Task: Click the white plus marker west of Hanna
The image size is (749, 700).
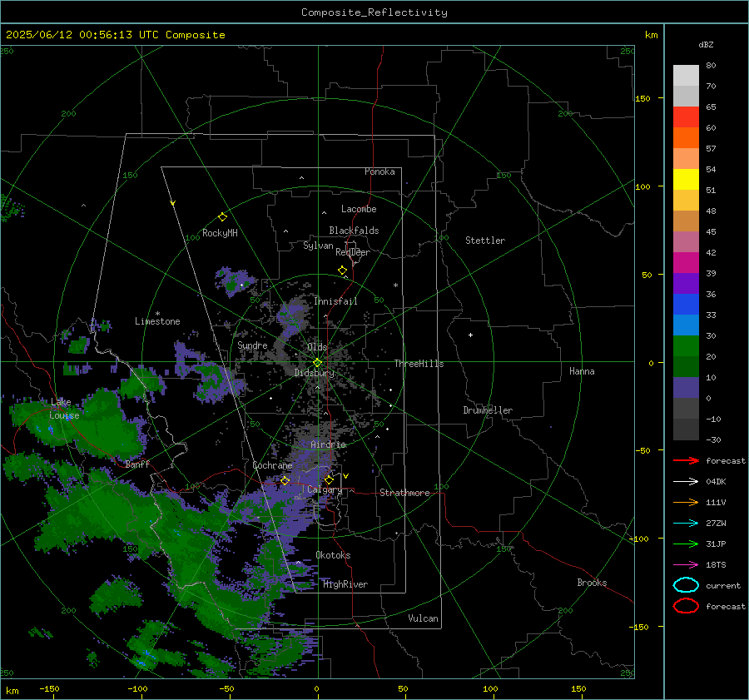Action: coord(470,335)
